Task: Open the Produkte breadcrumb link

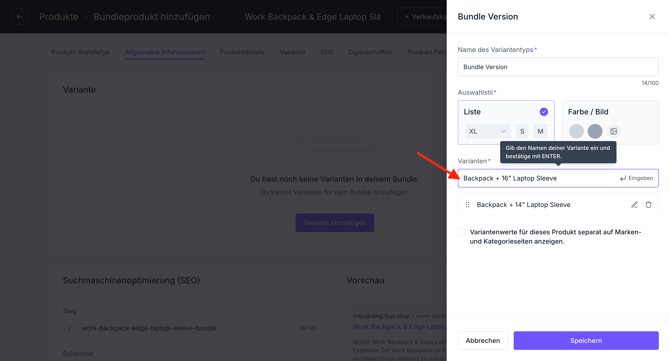Action: coord(59,17)
